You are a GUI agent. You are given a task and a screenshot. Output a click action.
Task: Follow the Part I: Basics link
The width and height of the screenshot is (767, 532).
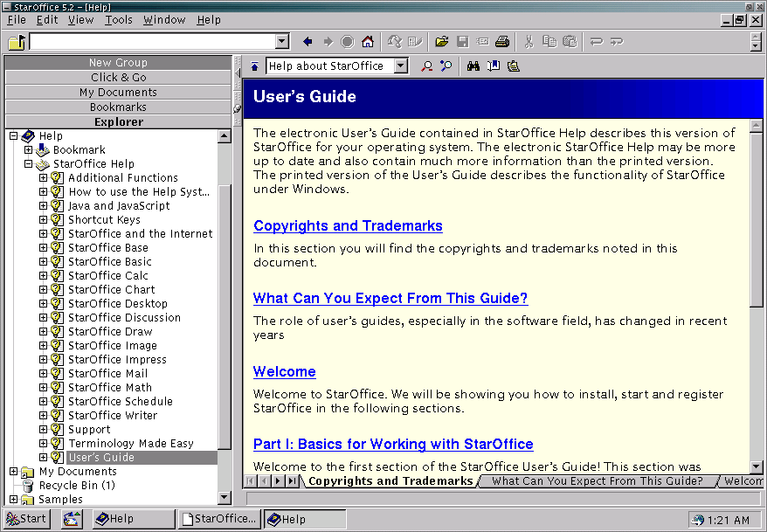tap(393, 444)
